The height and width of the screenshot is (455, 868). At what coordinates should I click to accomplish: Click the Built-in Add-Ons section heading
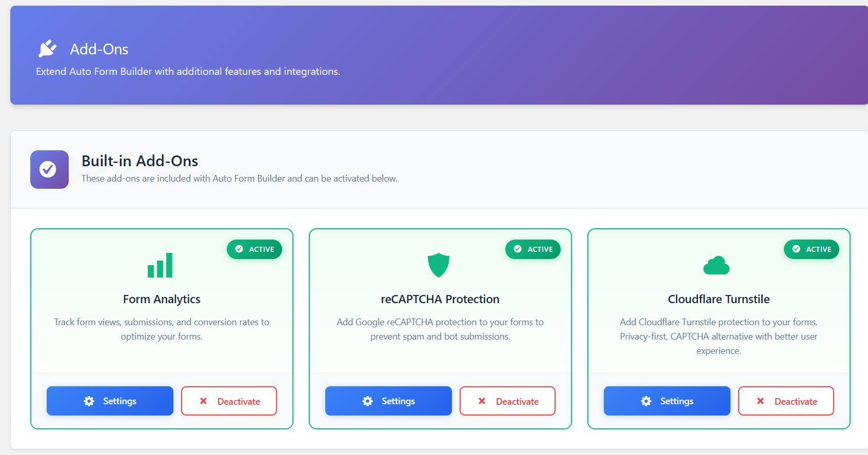pyautogui.click(x=140, y=161)
